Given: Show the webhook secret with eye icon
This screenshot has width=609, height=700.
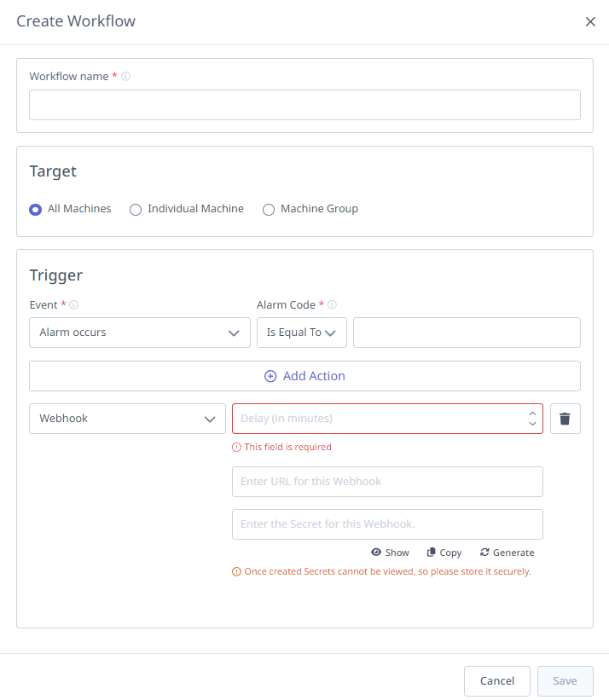Looking at the screenshot, I should [390, 552].
